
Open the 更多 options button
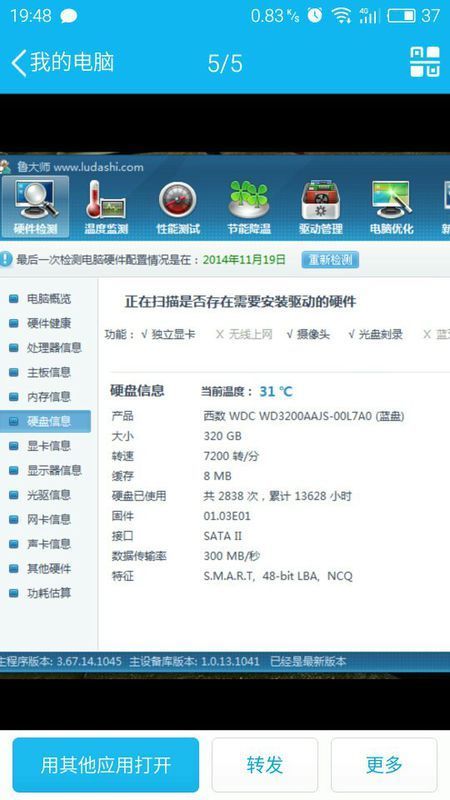click(384, 765)
